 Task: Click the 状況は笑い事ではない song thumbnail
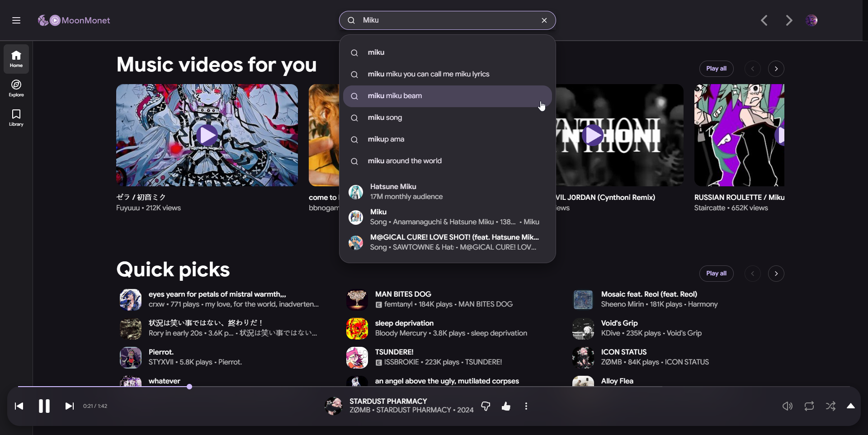point(131,329)
